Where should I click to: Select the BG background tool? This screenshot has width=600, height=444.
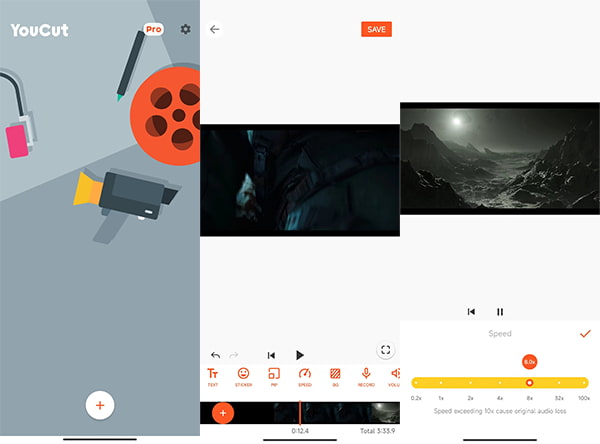coord(335,377)
